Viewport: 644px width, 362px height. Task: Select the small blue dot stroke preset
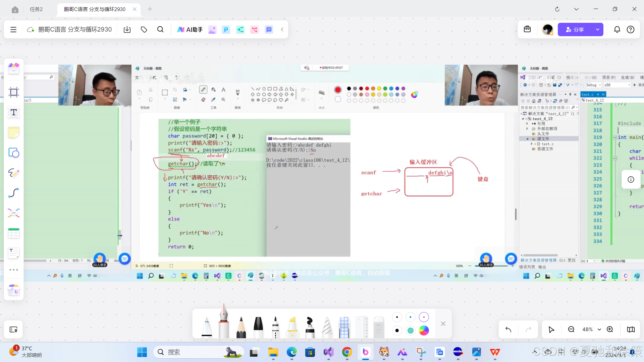[x=410, y=317]
